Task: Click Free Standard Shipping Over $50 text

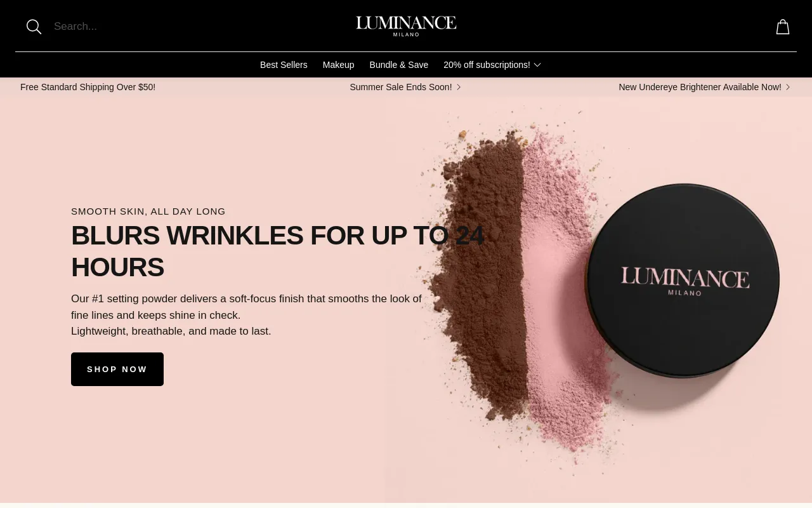Action: point(88,87)
